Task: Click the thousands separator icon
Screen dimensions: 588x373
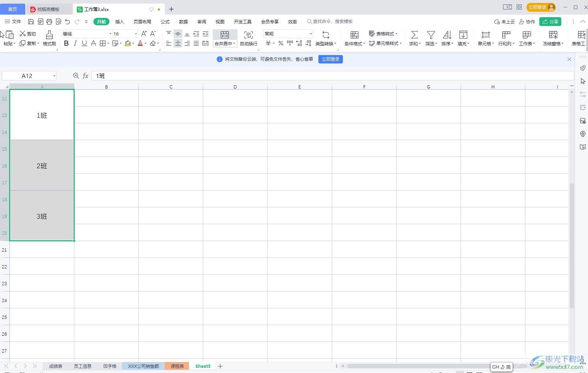Action: (x=290, y=43)
